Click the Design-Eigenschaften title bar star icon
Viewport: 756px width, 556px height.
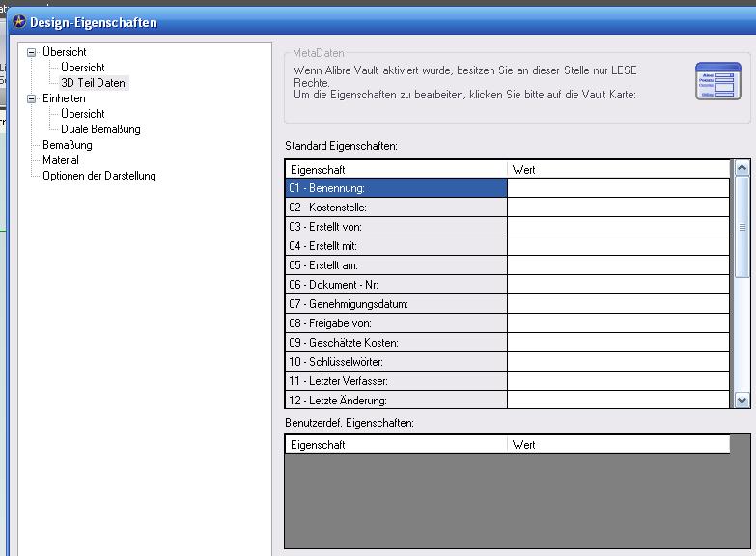pos(19,21)
